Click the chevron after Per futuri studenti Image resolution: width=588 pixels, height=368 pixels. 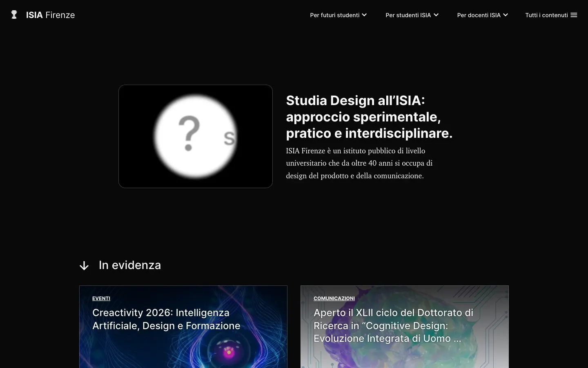[364, 15]
